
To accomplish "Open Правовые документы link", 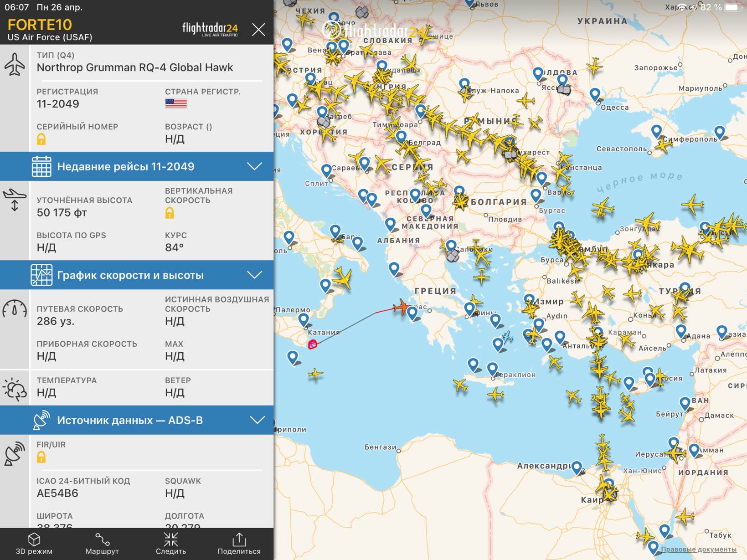I will (699, 549).
